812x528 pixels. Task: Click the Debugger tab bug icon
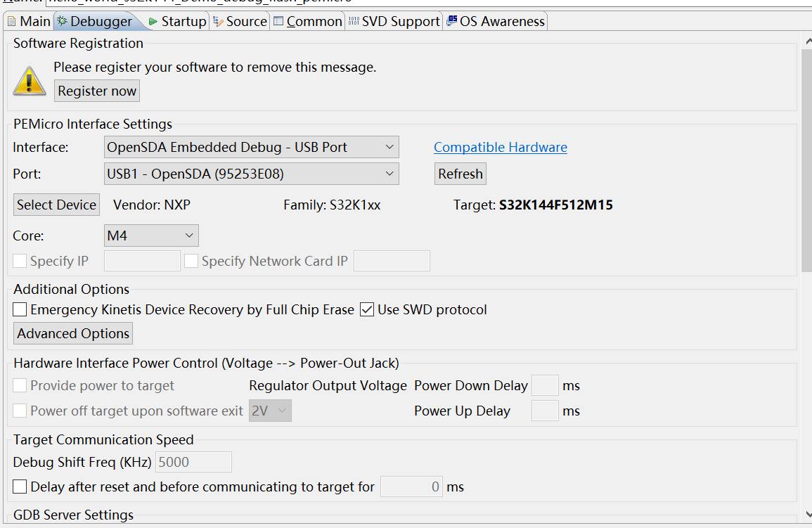(x=62, y=21)
